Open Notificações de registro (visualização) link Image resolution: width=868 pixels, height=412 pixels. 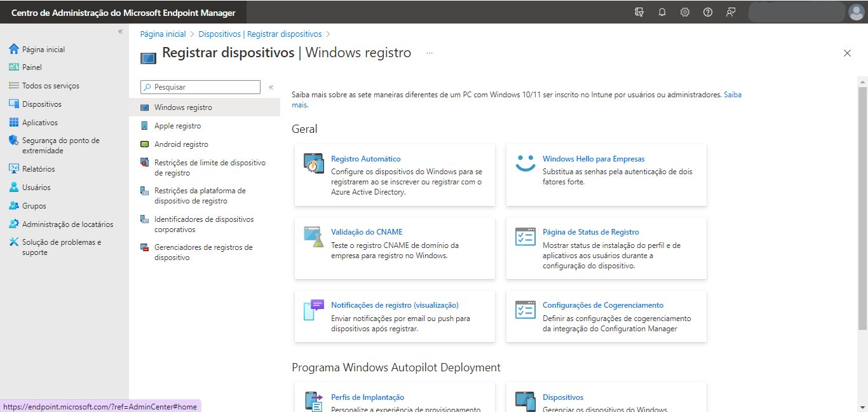click(x=395, y=305)
